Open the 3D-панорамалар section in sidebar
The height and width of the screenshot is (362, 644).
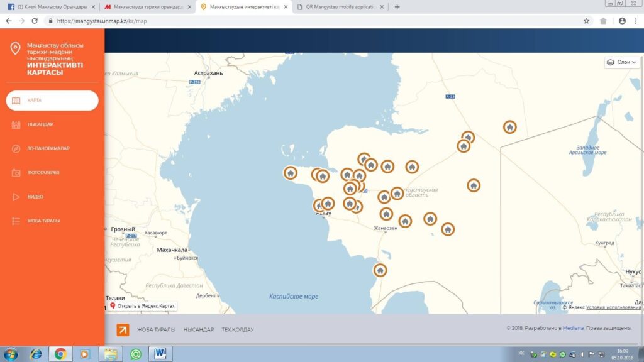48,148
